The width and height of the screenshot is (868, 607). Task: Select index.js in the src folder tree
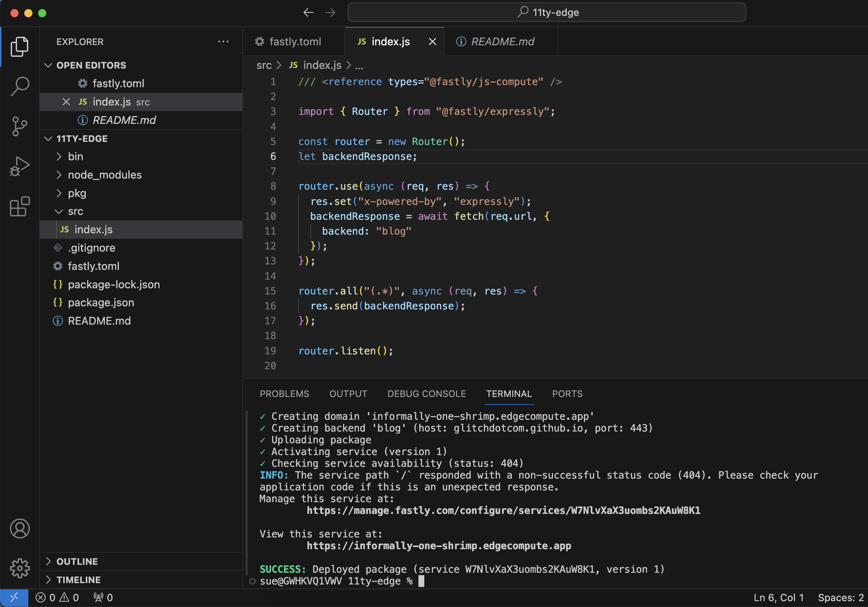pyautogui.click(x=141, y=229)
